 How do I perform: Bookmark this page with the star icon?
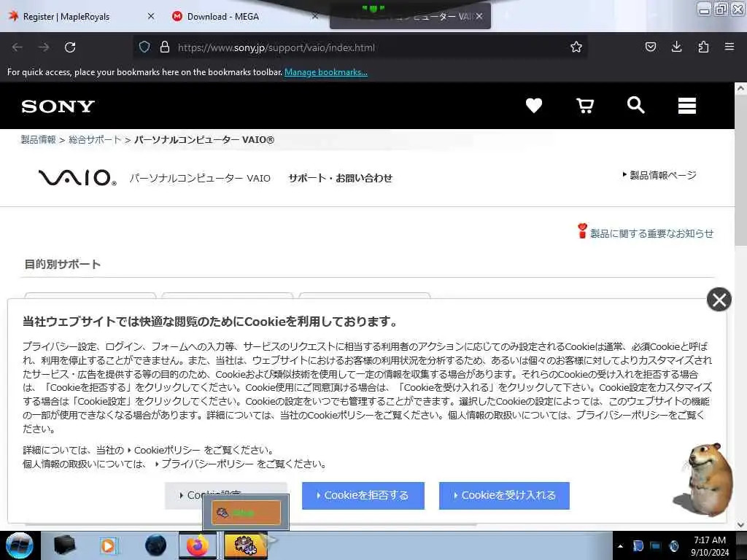576,47
